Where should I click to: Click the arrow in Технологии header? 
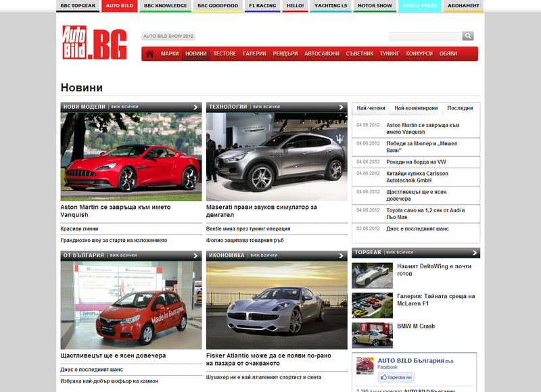pyautogui.click(x=341, y=107)
